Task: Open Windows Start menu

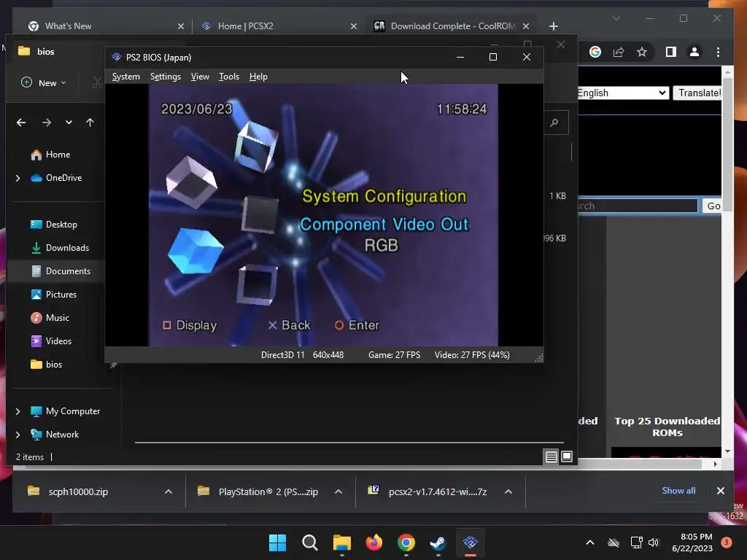Action: [277, 542]
